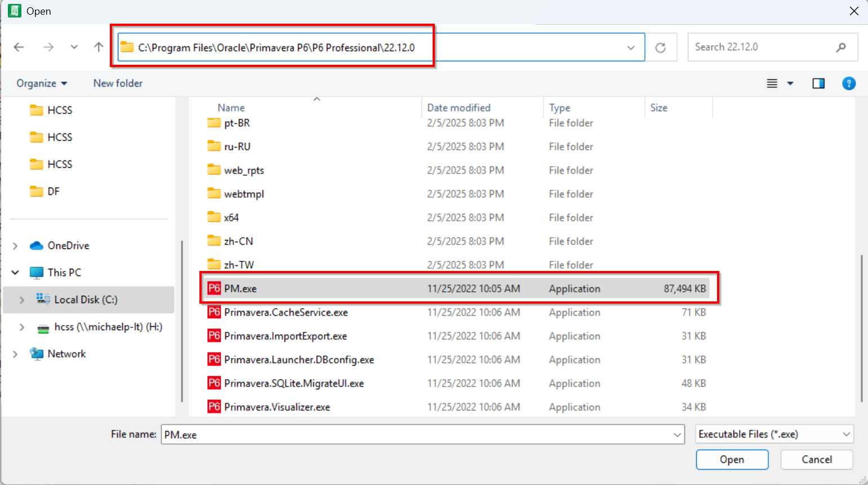
Task: Sort by the Size column header
Action: point(658,108)
